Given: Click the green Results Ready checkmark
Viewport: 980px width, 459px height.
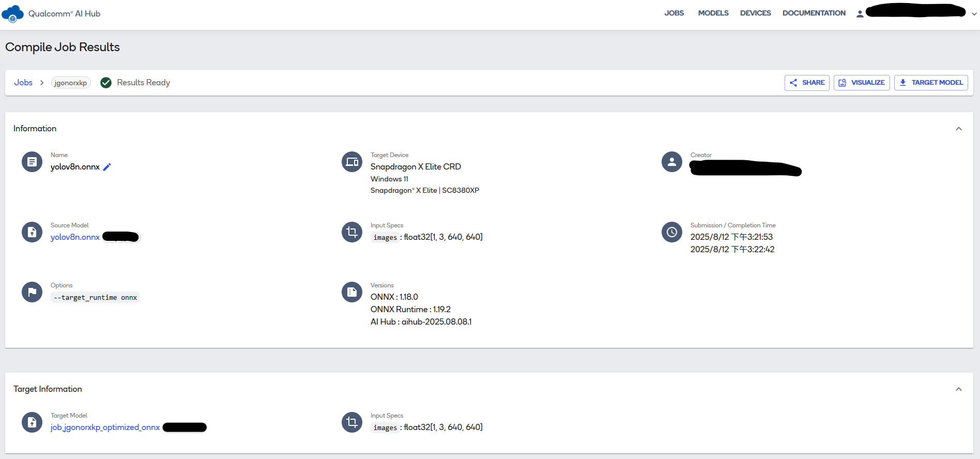Looking at the screenshot, I should click(x=106, y=83).
